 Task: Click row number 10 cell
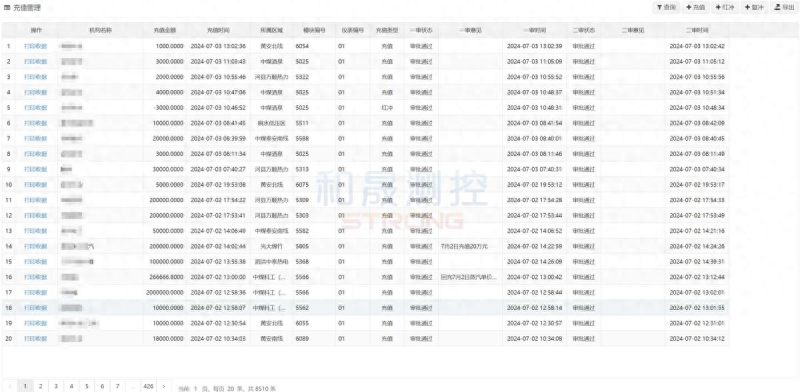(x=9, y=184)
